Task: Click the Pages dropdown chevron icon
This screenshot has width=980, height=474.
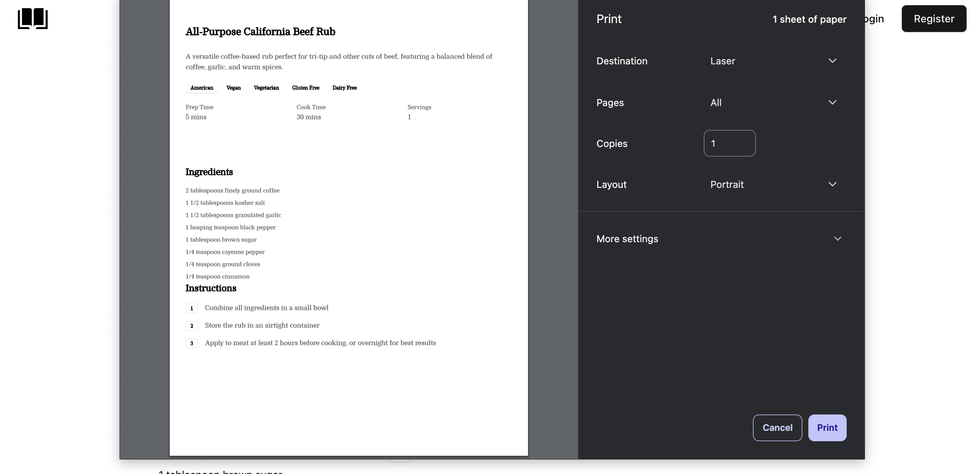Action: pyautogui.click(x=833, y=102)
